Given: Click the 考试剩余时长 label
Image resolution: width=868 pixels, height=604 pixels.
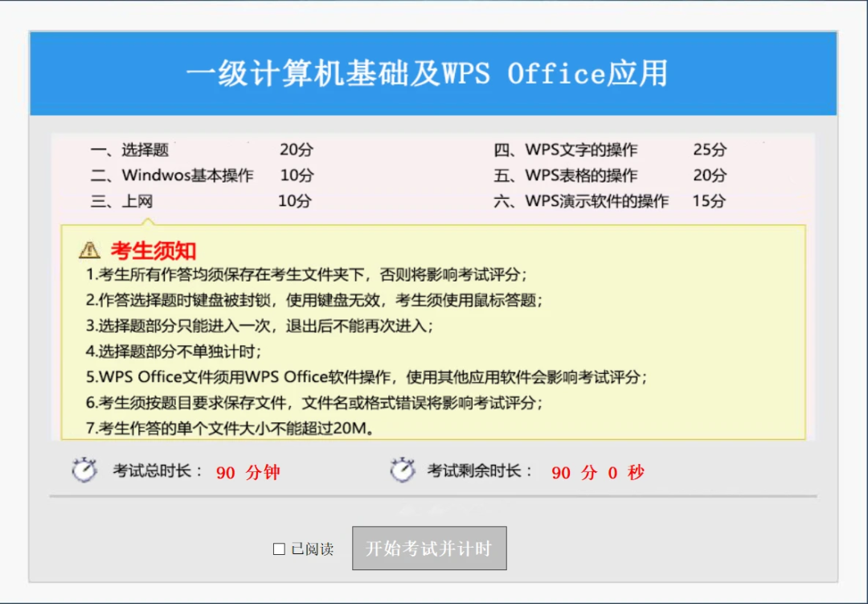Looking at the screenshot, I should pyautogui.click(x=480, y=471).
